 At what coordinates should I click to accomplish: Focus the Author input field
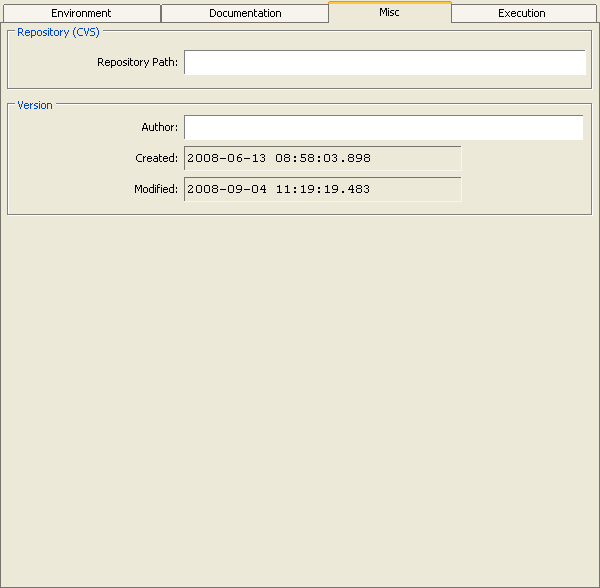(x=383, y=128)
